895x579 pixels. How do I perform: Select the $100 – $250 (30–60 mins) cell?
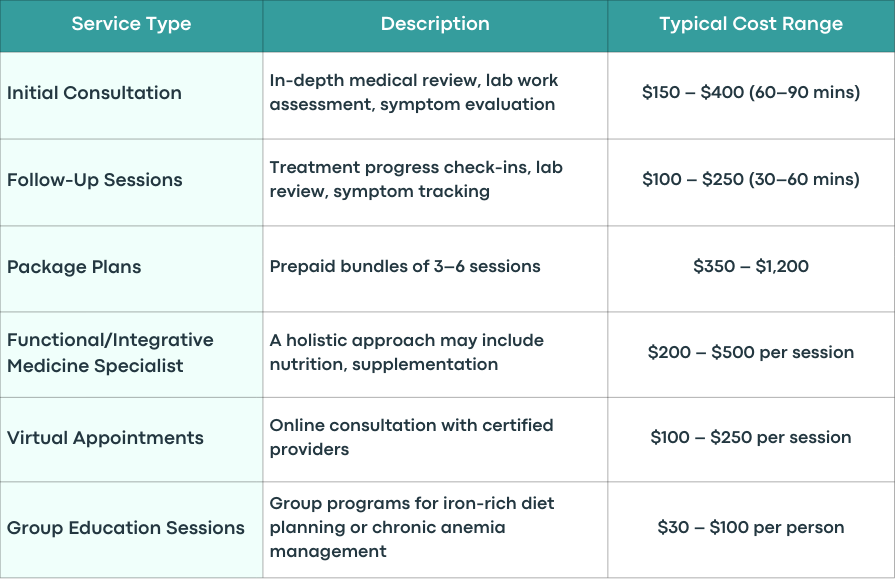pos(751,179)
